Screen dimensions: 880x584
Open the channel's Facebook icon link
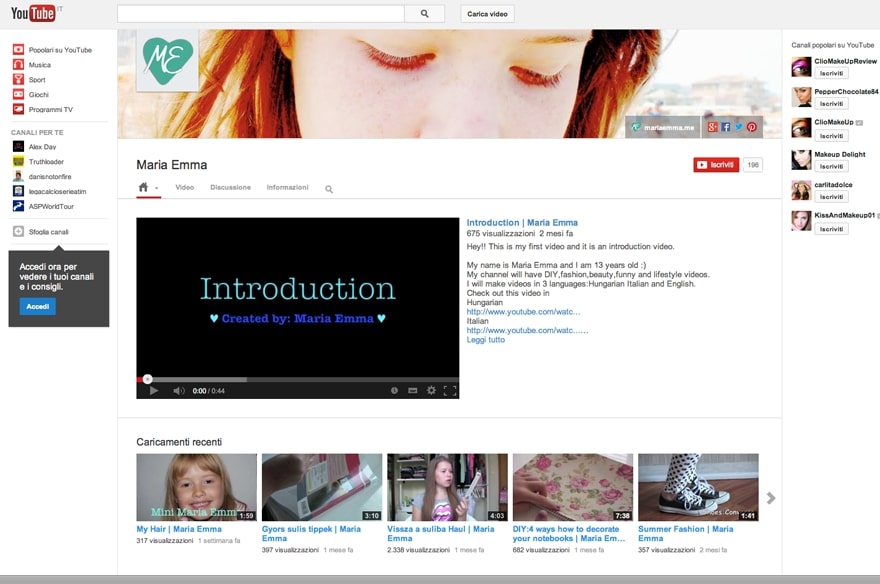(726, 127)
